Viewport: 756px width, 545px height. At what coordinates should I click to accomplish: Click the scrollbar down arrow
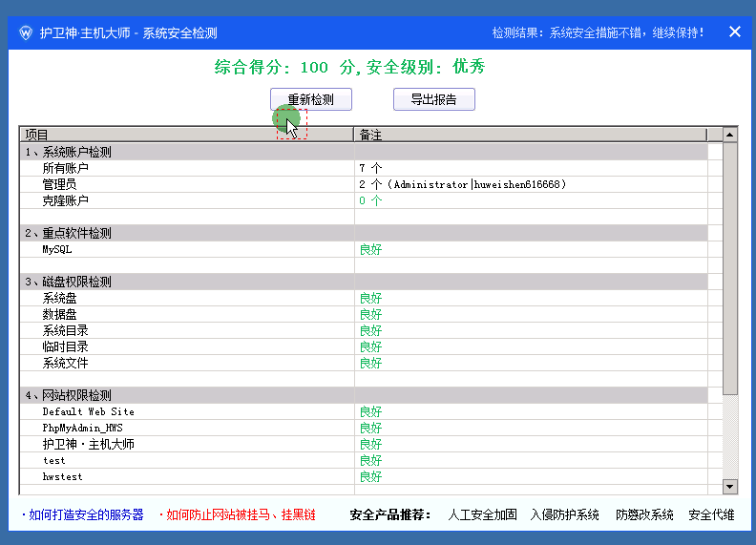point(730,487)
